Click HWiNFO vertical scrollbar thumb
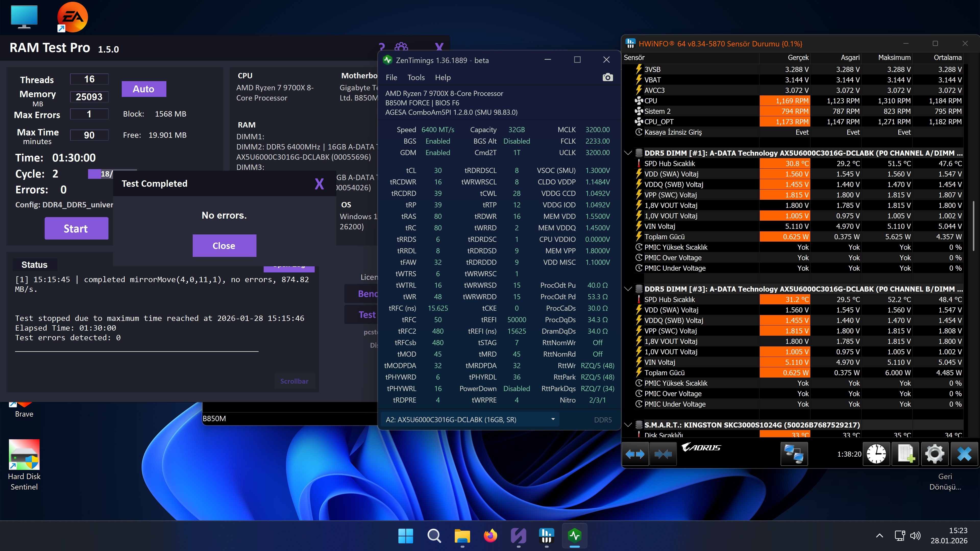Viewport: 980px width, 551px height. point(974,226)
